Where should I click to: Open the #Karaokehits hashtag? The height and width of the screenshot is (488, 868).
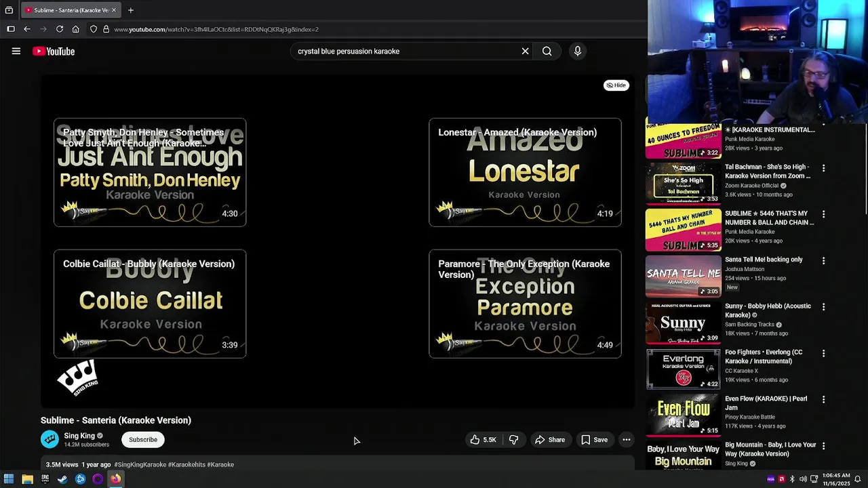click(x=186, y=465)
